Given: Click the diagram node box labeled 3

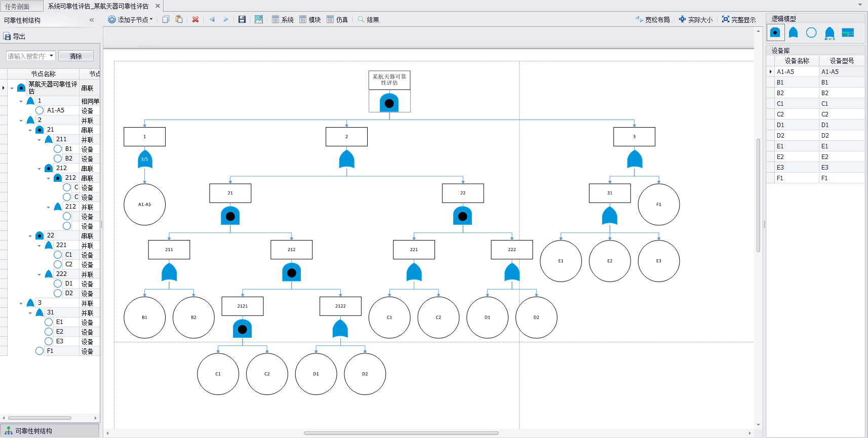Looking at the screenshot, I should [x=634, y=137].
